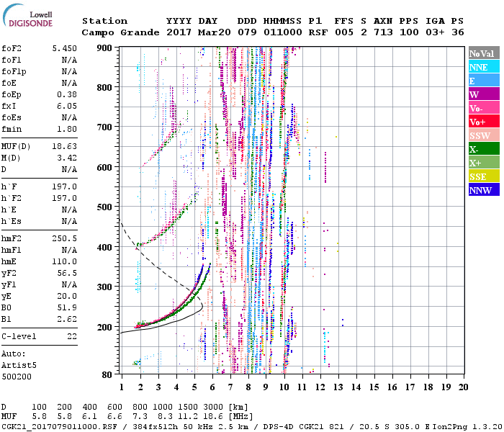Screen dimensions: 504x432
Task: Click the B1 value 2.62
Action: click(x=67, y=320)
